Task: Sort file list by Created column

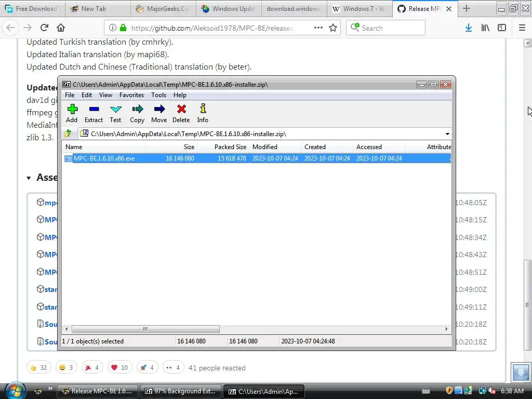Action: click(x=327, y=147)
